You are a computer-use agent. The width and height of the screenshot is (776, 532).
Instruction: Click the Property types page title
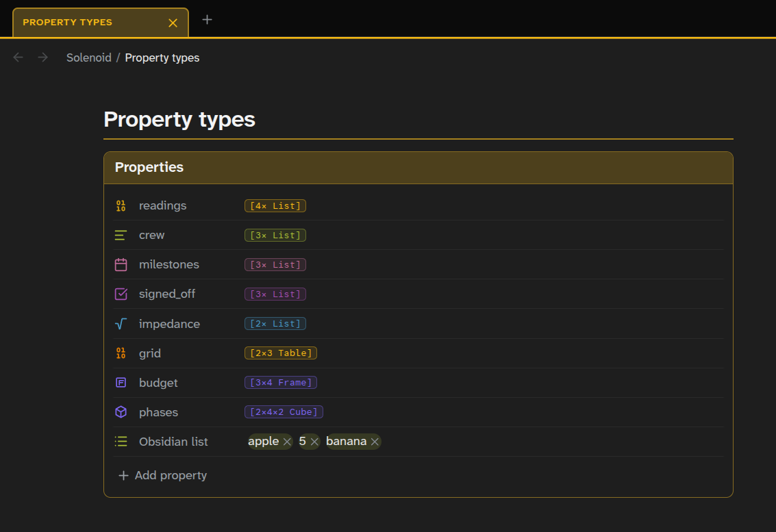[x=179, y=119]
